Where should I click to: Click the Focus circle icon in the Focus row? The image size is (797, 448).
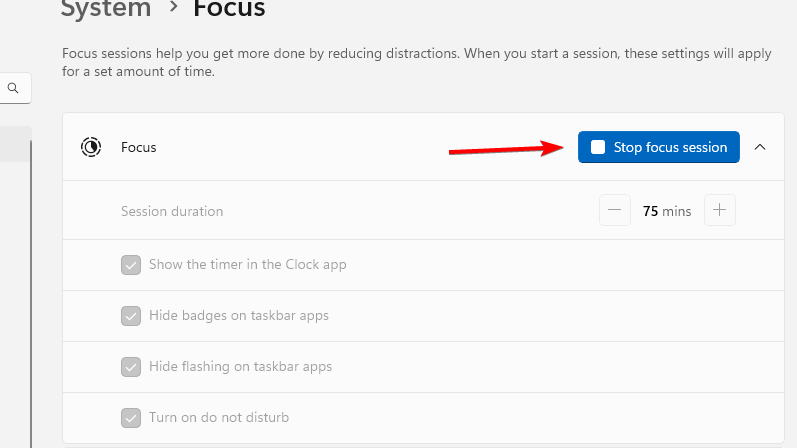[91, 147]
